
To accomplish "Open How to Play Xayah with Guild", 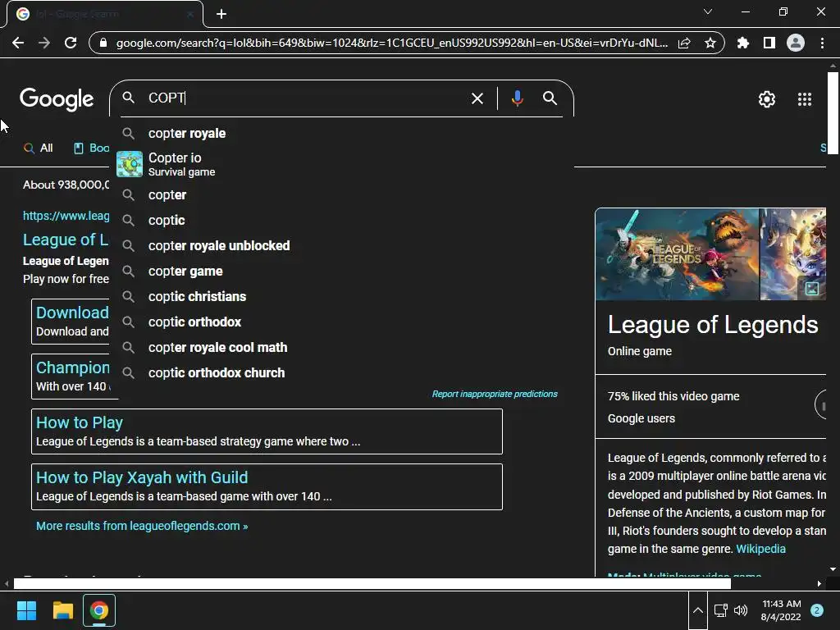I will [x=142, y=477].
